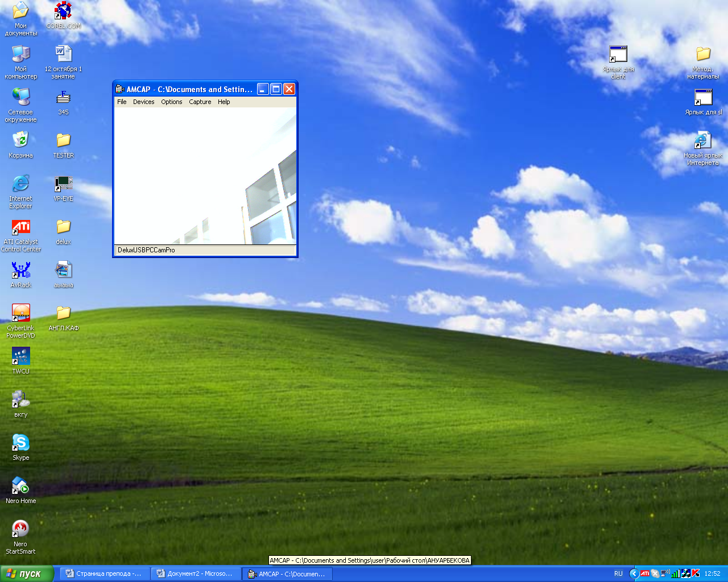Click the AMCAP title bar camera icon
728x582 pixels.
(x=120, y=89)
